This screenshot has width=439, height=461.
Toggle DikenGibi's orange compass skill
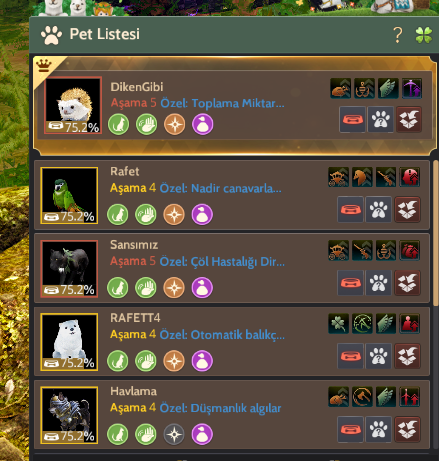(175, 124)
